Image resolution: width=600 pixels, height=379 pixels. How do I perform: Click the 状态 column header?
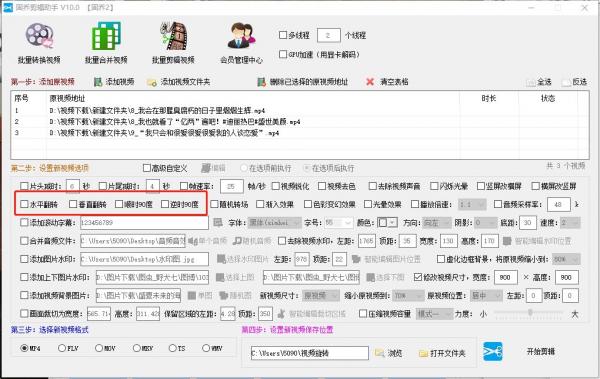point(548,98)
